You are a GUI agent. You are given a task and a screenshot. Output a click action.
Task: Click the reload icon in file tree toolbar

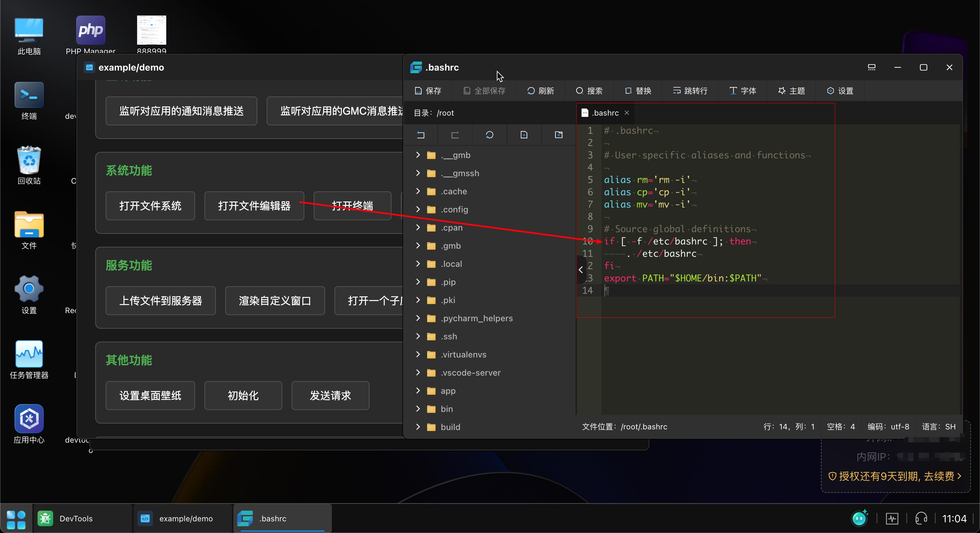click(x=490, y=135)
